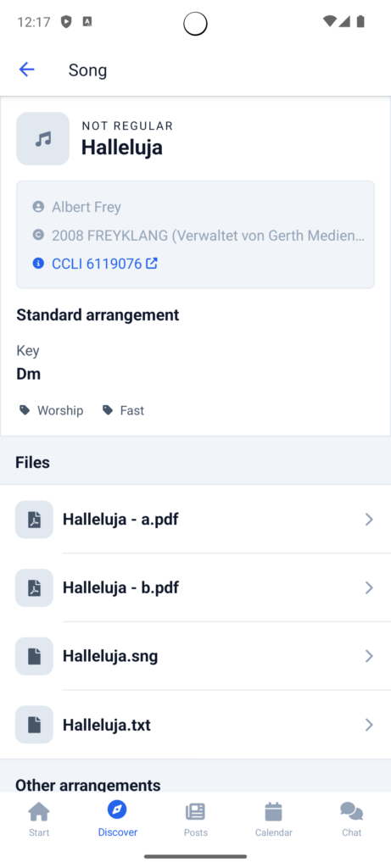Viewport: 391px width, 868px height.
Task: Select the Worship tag
Action: (51, 410)
